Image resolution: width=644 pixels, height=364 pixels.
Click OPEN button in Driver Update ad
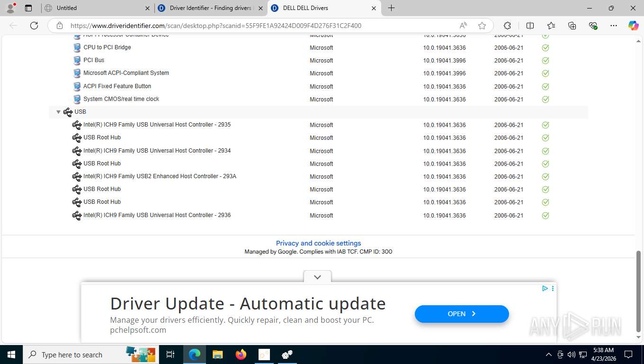[462, 314]
